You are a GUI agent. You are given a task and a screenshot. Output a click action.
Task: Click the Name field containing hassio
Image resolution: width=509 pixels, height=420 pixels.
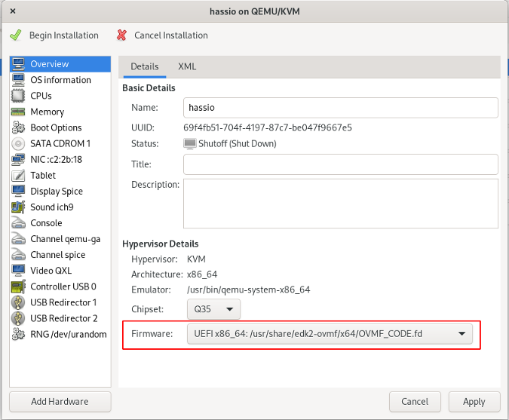(x=341, y=108)
